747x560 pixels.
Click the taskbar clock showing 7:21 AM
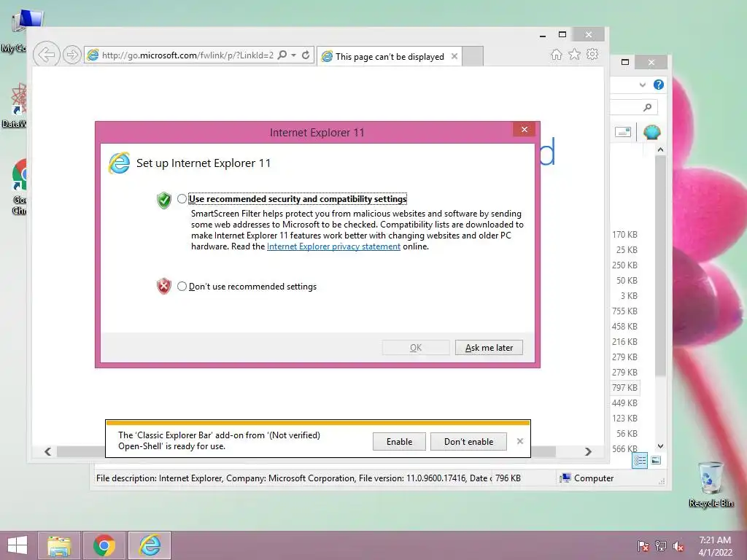[x=715, y=546]
